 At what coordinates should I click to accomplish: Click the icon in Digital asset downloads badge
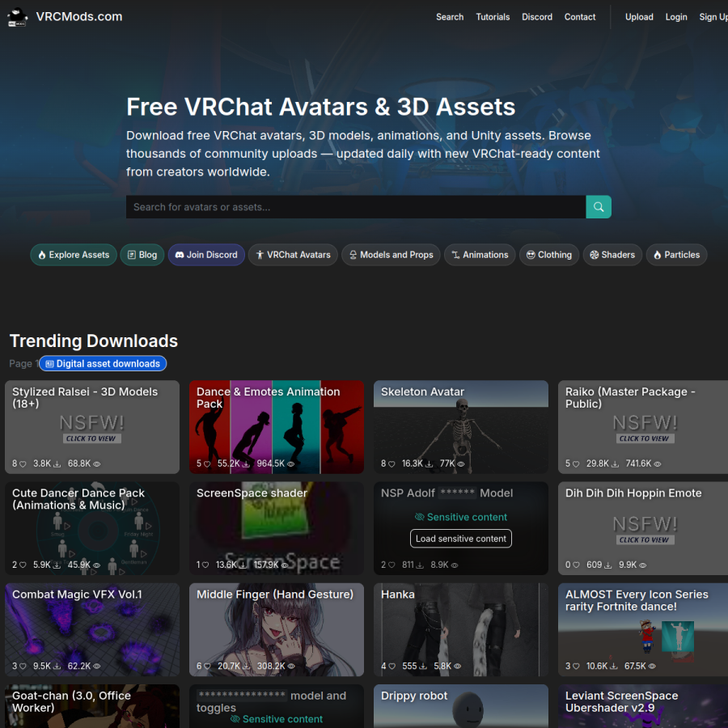[49, 364]
